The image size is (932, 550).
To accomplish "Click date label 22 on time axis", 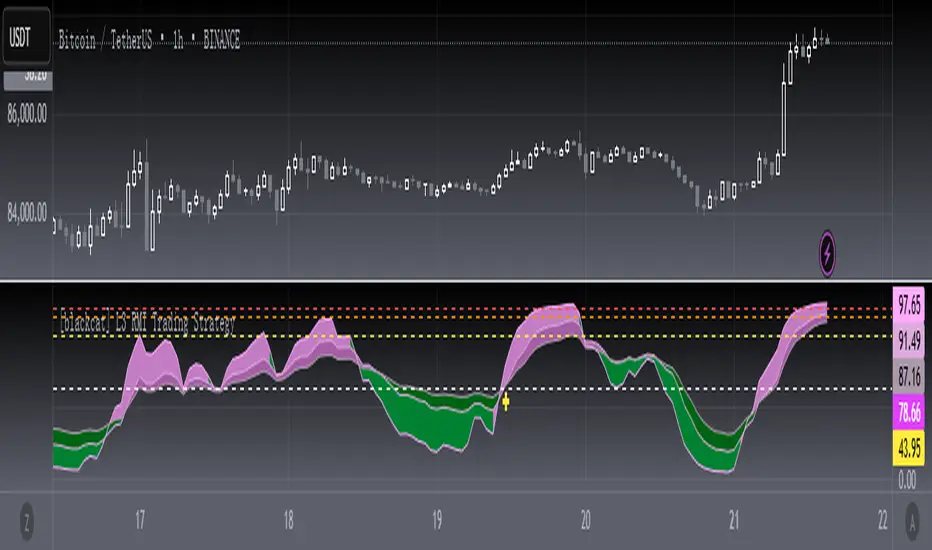I will [x=883, y=520].
